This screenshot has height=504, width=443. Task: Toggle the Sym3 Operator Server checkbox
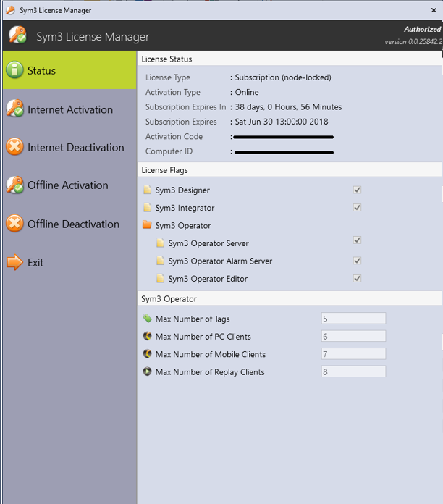pyautogui.click(x=357, y=240)
